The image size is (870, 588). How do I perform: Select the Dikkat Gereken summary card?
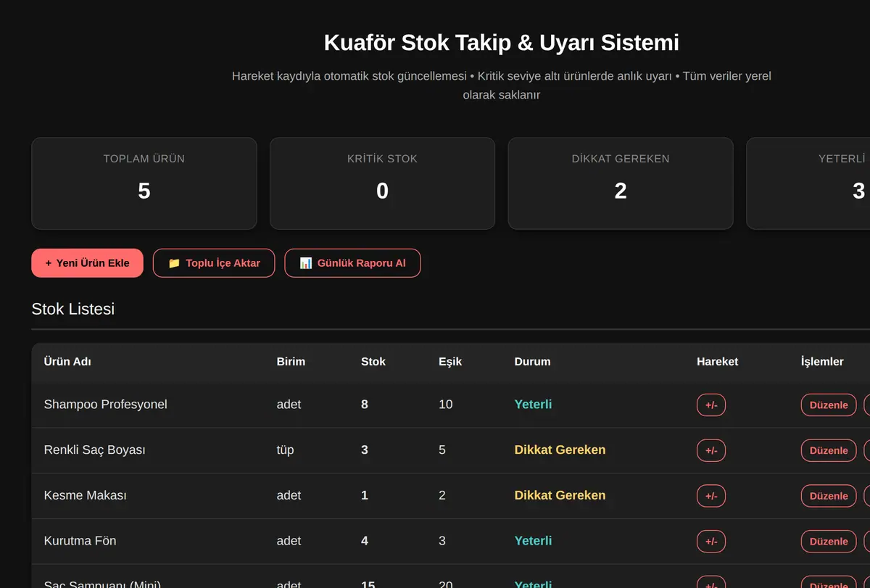pos(621,183)
